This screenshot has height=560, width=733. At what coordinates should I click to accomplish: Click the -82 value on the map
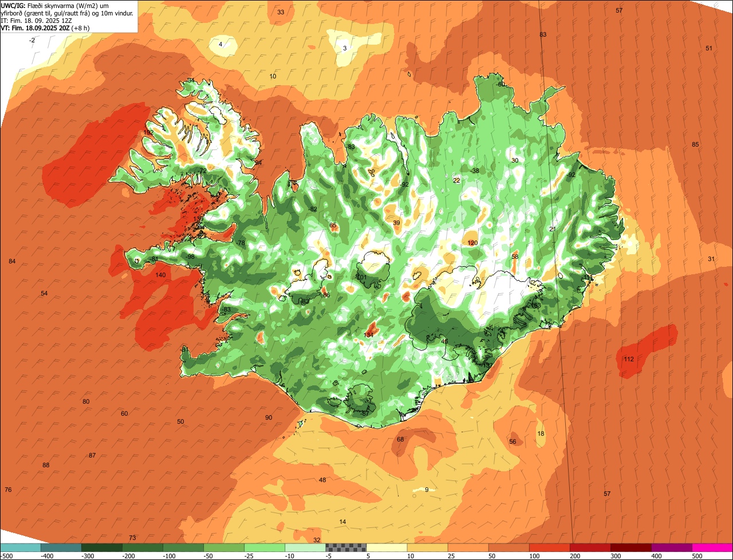(x=313, y=209)
